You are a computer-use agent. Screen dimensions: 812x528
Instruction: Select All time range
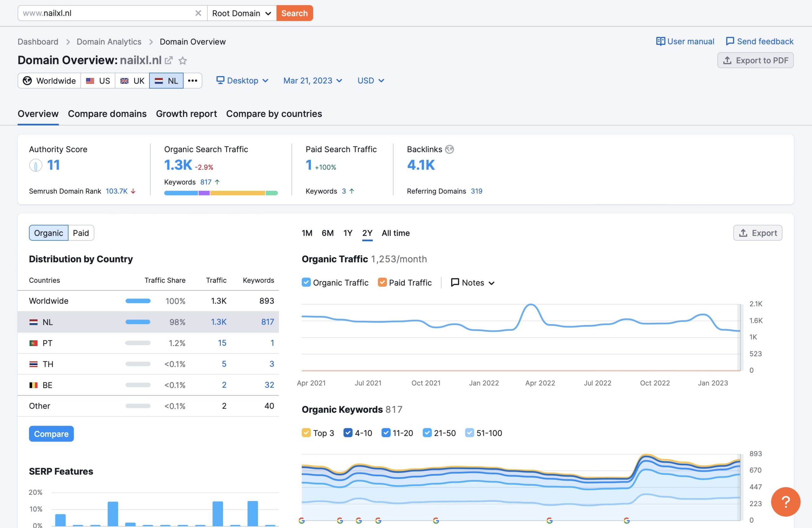pos(396,233)
